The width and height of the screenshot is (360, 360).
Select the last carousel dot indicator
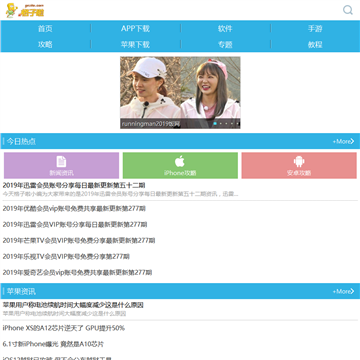coord(237,124)
